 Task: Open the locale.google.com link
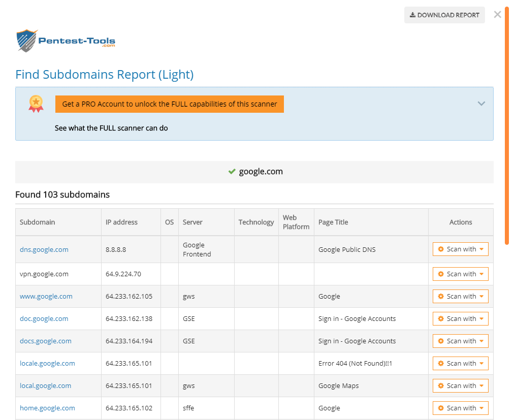pyautogui.click(x=47, y=364)
